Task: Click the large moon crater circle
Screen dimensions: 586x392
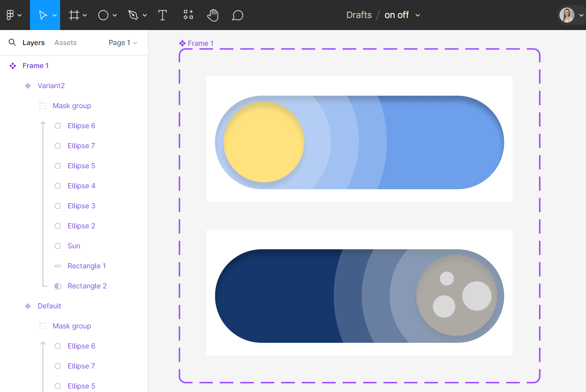Action: point(477,296)
